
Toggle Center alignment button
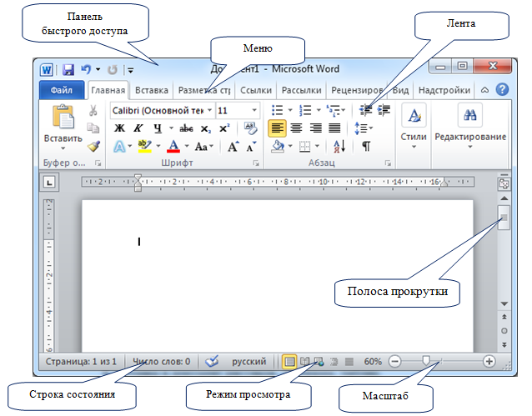pos(296,128)
